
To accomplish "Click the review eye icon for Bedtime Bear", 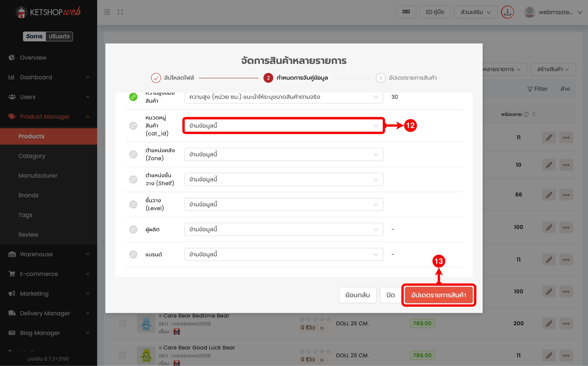I will [322, 328].
